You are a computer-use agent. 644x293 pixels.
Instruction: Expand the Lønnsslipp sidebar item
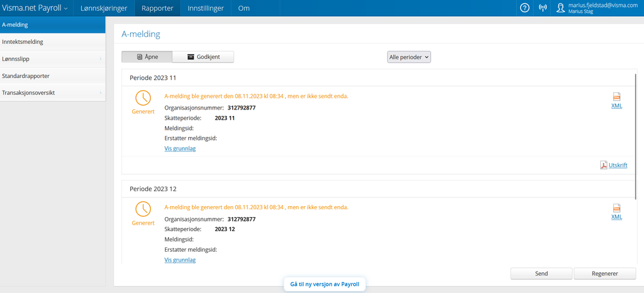pos(53,59)
